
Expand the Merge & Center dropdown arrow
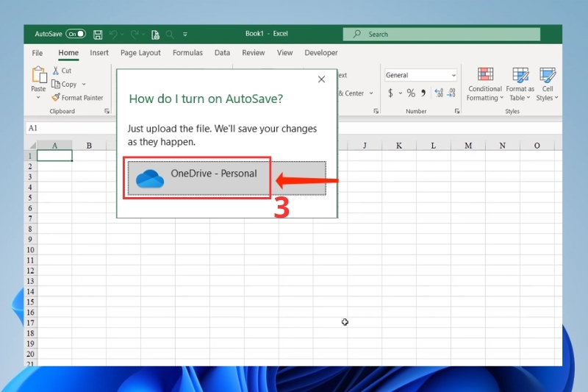point(371,93)
